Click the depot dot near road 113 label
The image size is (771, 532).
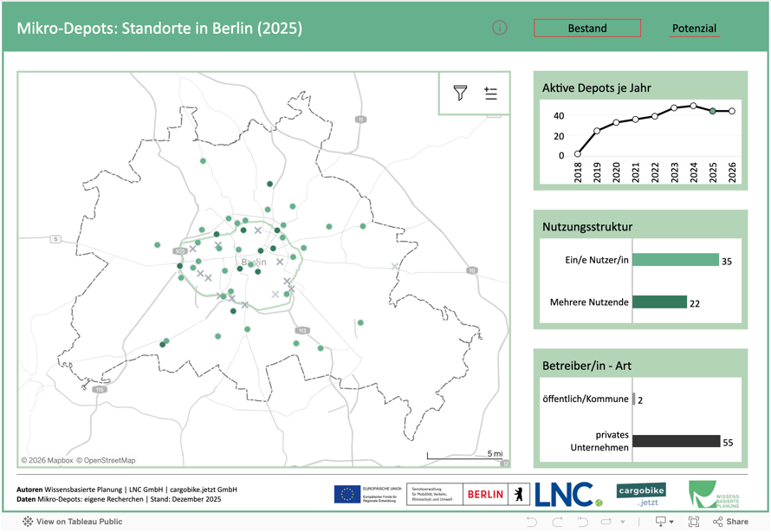pyautogui.click(x=296, y=343)
